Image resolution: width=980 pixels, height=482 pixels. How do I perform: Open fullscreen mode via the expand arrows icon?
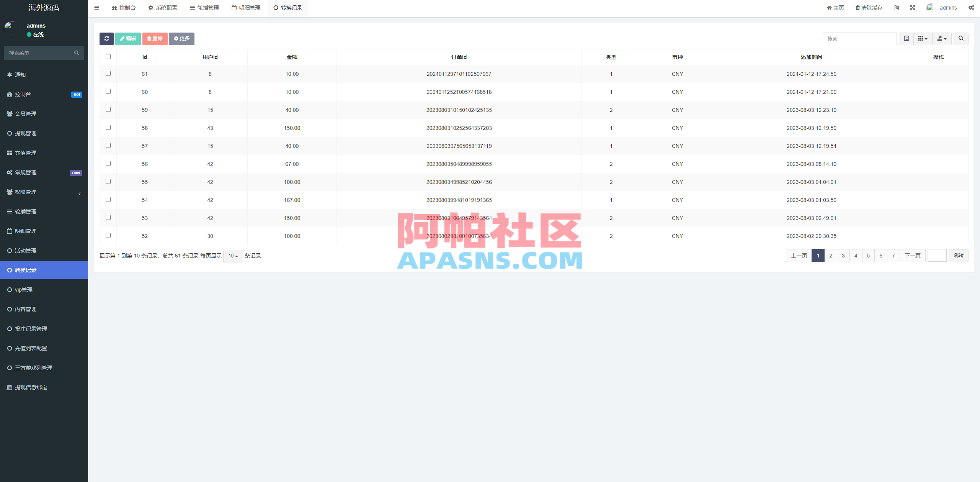(913, 8)
